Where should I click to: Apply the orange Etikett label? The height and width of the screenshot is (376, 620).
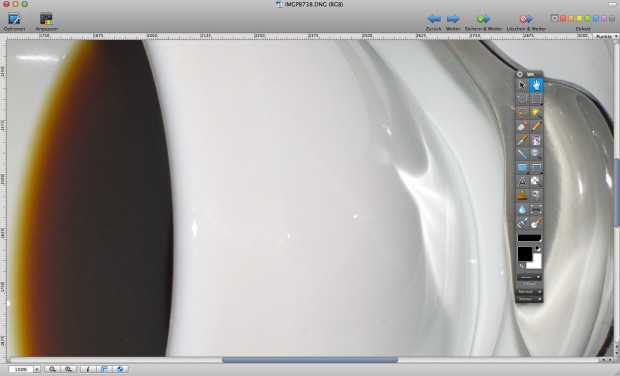pyautogui.click(x=571, y=18)
